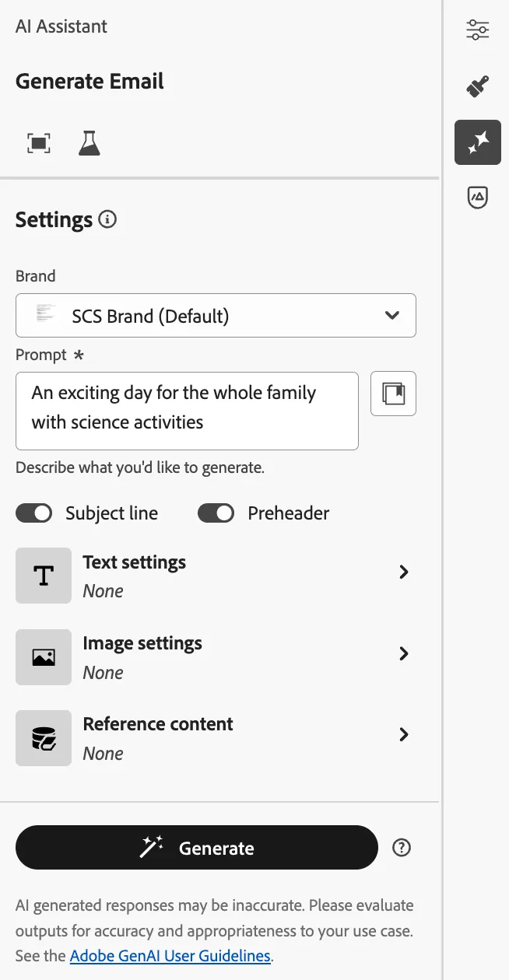
Task: Click the Preheader label text
Action: pos(288,513)
